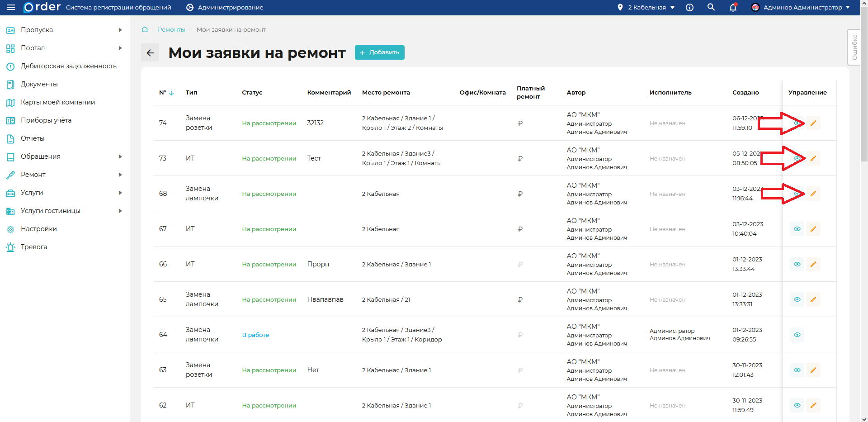Open the hamburger menu in the header
Image resolution: width=868 pixels, height=422 pixels.
11,7
